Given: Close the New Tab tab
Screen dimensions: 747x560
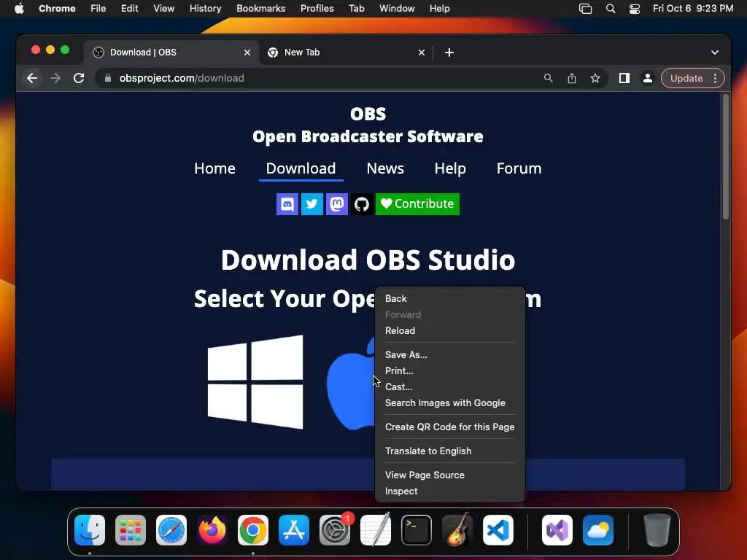Looking at the screenshot, I should click(x=422, y=52).
